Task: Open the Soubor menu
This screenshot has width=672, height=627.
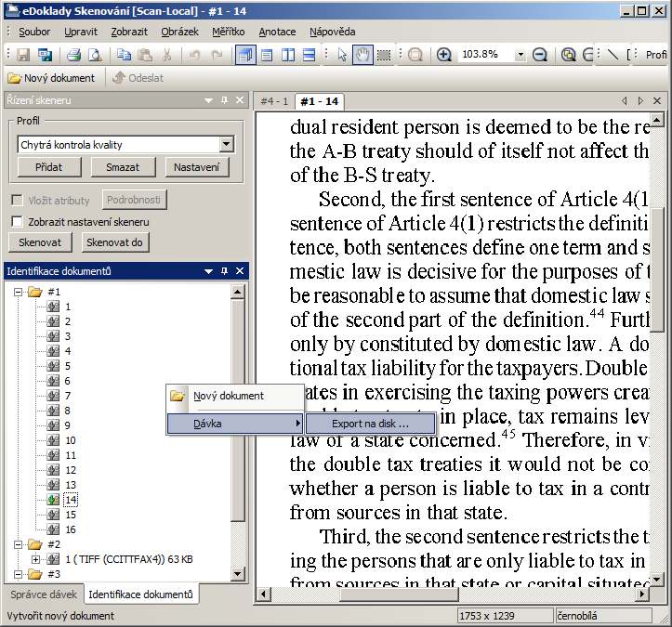Action: (x=34, y=32)
